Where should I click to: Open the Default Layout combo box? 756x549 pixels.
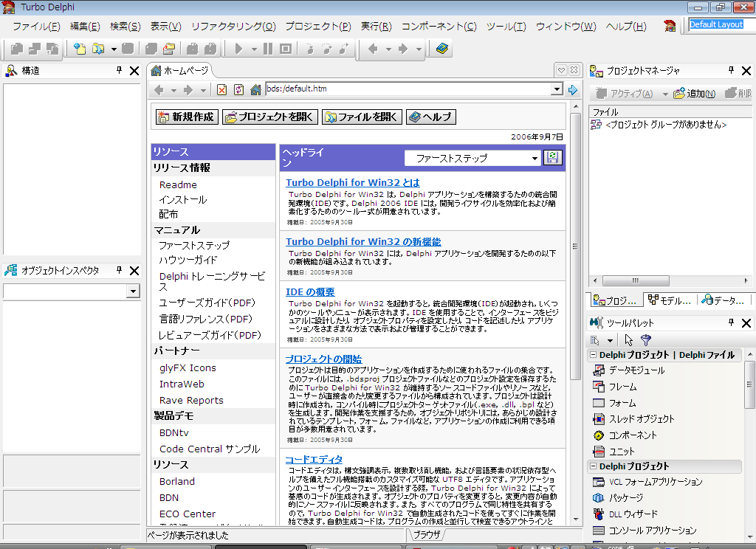pyautogui.click(x=721, y=24)
